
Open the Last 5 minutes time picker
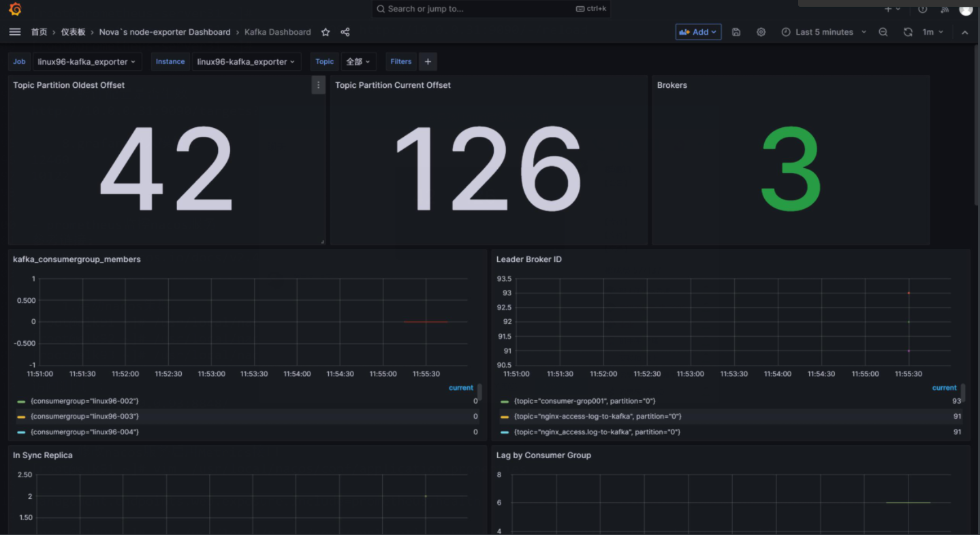click(824, 32)
